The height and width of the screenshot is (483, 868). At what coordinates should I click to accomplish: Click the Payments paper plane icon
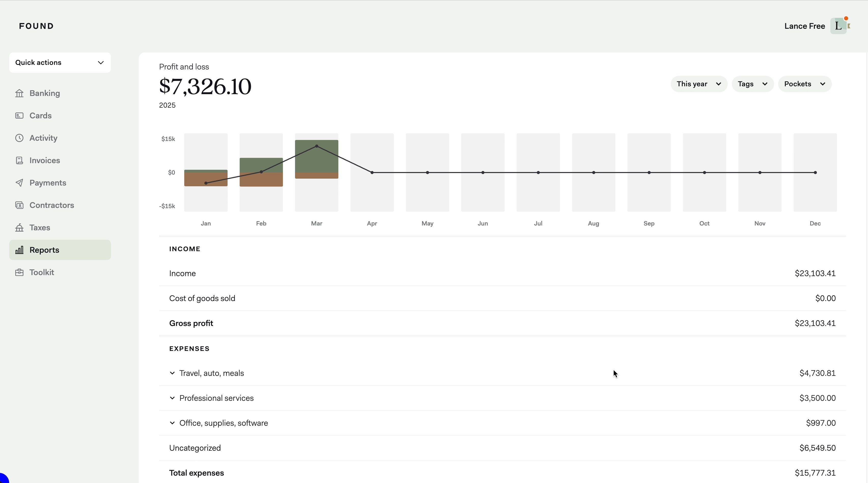pyautogui.click(x=19, y=183)
